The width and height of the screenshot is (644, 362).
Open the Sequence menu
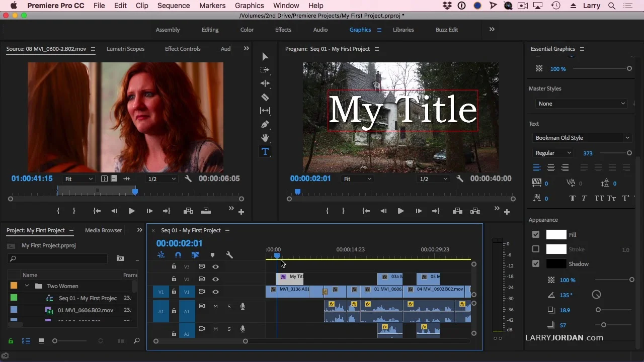pos(174,6)
